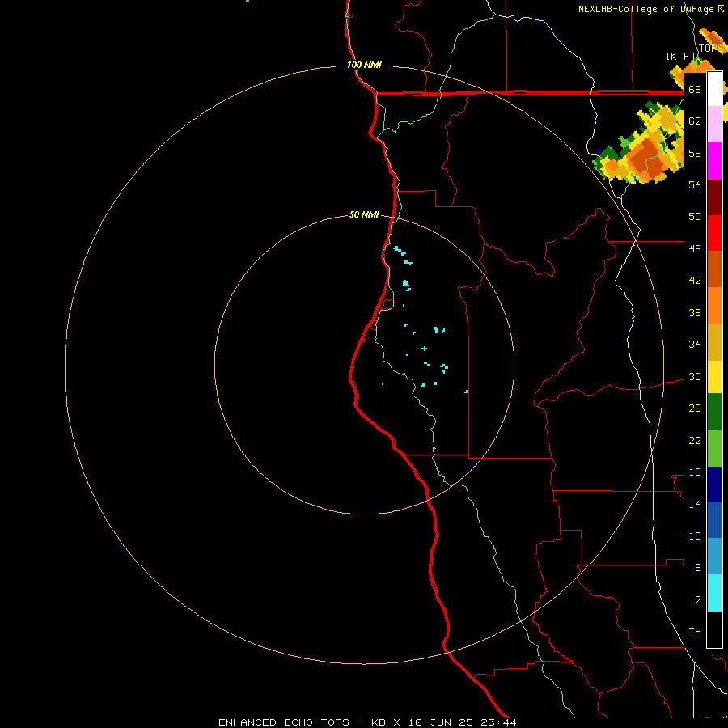728x728 pixels.
Task: Select the dark red legend swatch
Action: 714,197
